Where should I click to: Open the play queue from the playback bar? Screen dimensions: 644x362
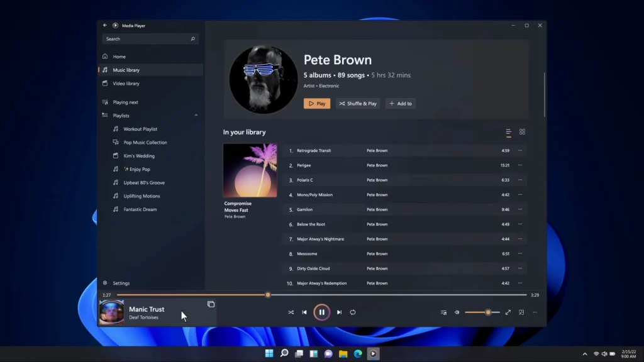(x=443, y=312)
